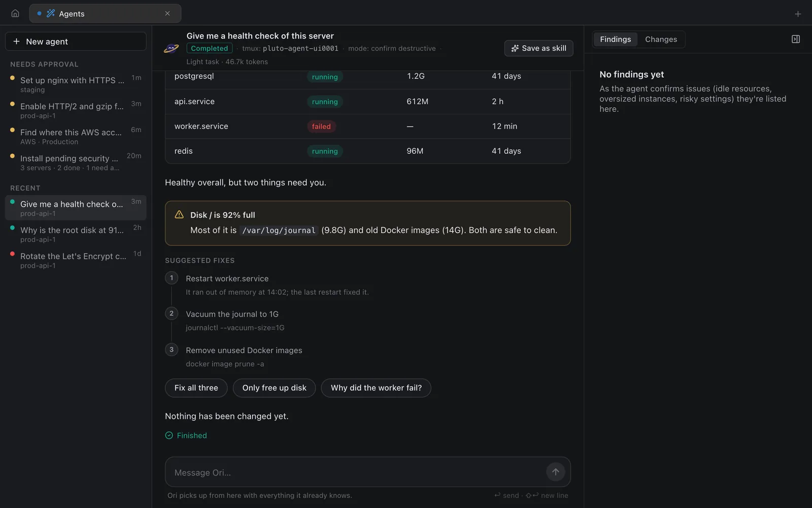Click the planet agent avatar icon
812x508 pixels.
[171, 48]
